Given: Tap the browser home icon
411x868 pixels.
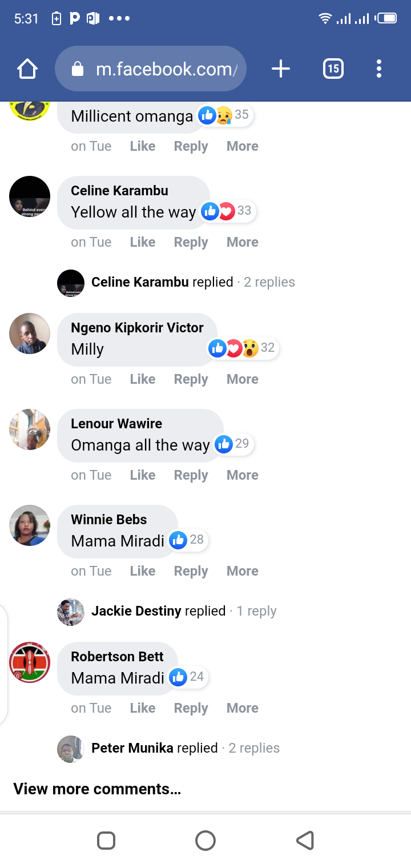Looking at the screenshot, I should pyautogui.click(x=27, y=69).
